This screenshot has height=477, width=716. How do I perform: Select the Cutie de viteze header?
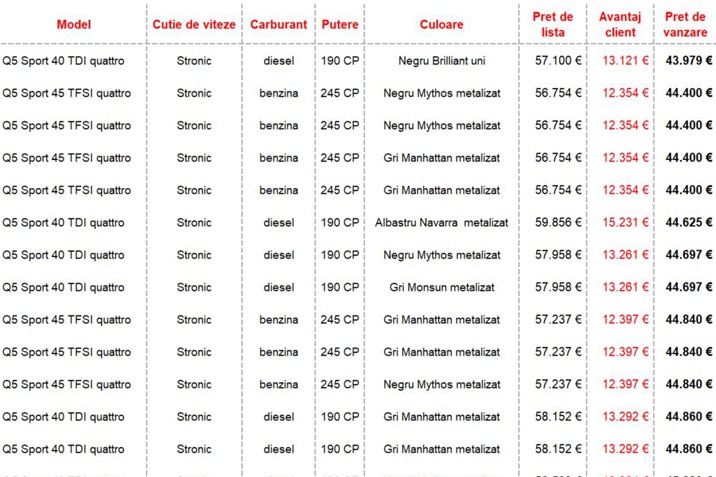pos(194,25)
